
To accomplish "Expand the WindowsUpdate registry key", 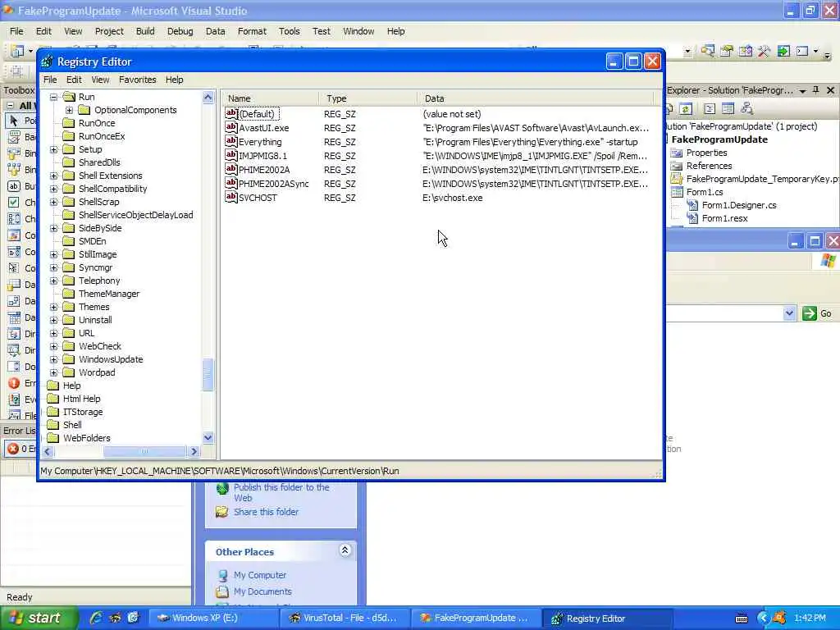I will (53, 359).
